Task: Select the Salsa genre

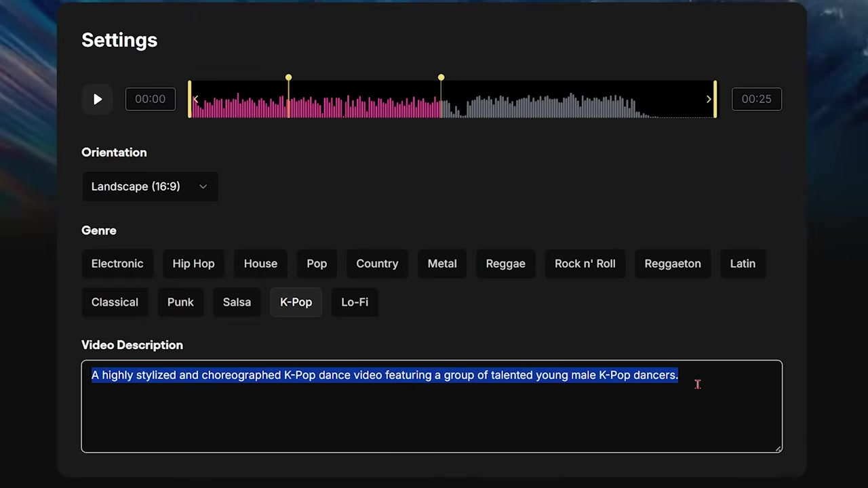Action: [237, 302]
